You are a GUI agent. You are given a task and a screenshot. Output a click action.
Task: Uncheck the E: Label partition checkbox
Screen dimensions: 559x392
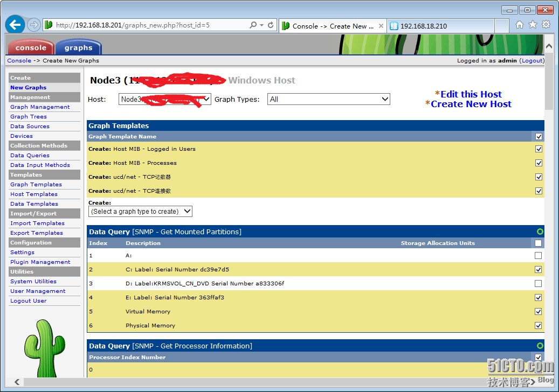coord(539,298)
